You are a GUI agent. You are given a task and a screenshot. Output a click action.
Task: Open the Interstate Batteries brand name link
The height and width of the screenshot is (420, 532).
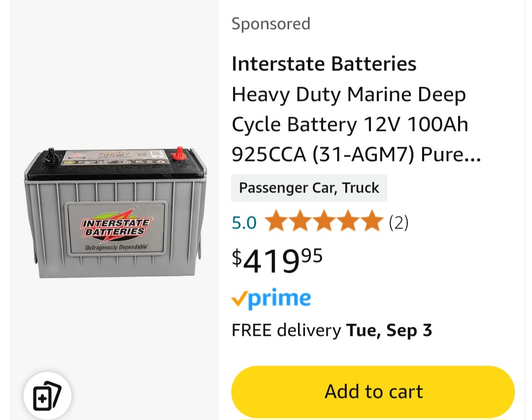pyautogui.click(x=324, y=64)
